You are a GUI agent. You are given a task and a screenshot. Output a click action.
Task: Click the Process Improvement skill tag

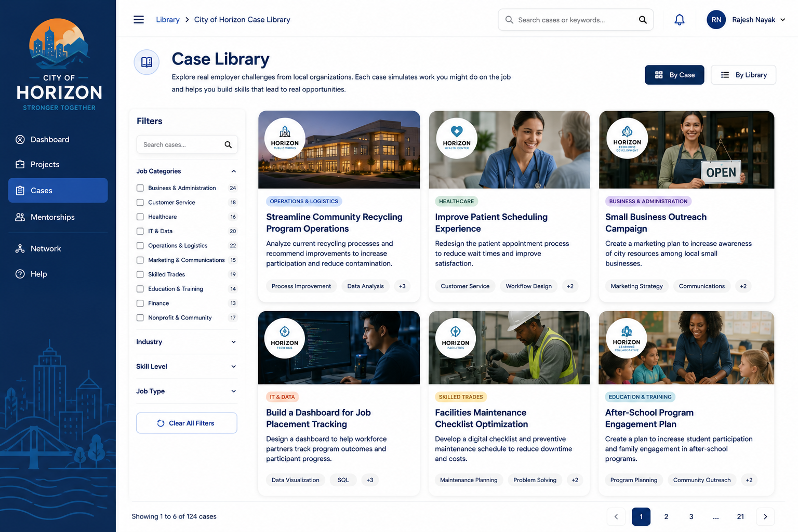point(301,286)
